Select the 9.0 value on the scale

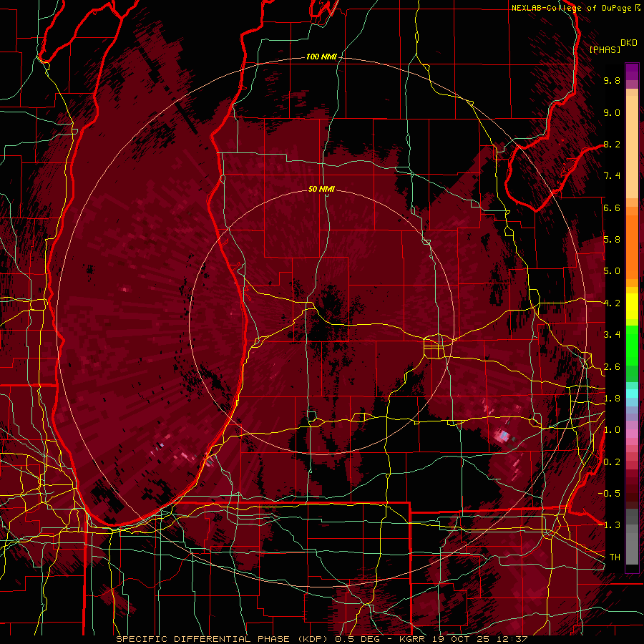612,112
